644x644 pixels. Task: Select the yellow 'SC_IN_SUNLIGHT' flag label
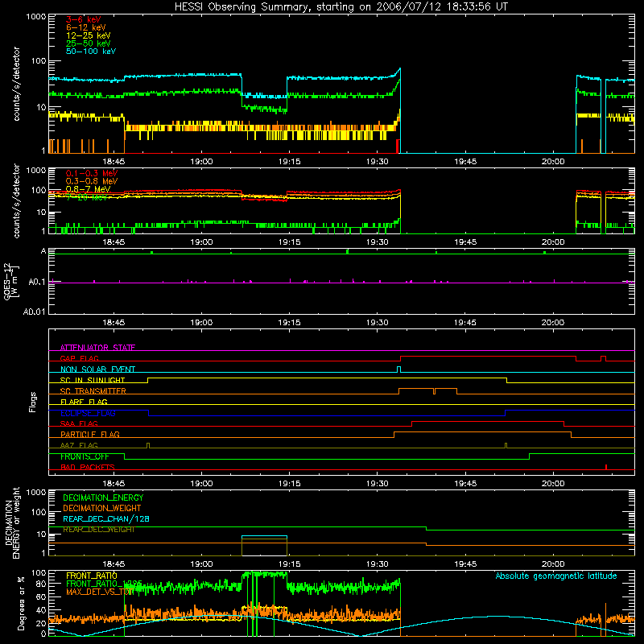(93, 380)
